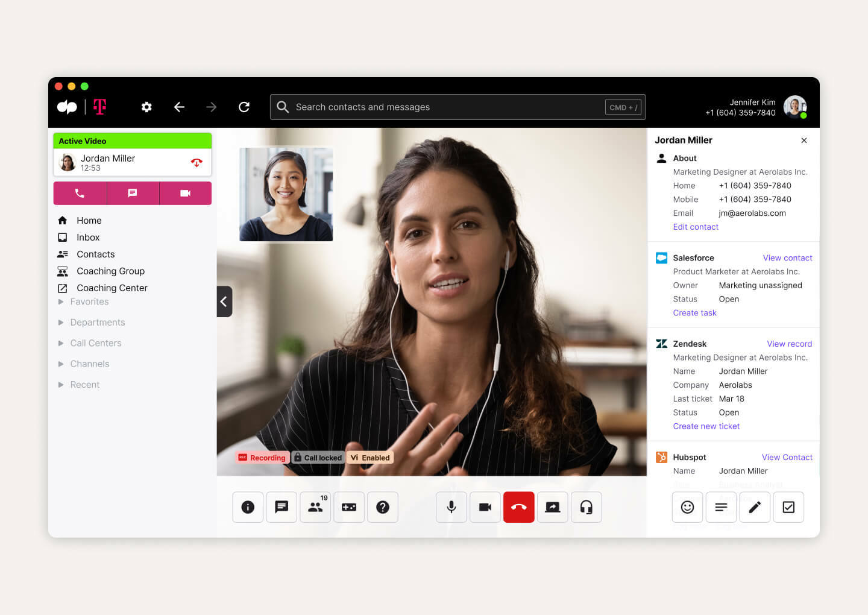Show the 19 participants list

tap(315, 507)
